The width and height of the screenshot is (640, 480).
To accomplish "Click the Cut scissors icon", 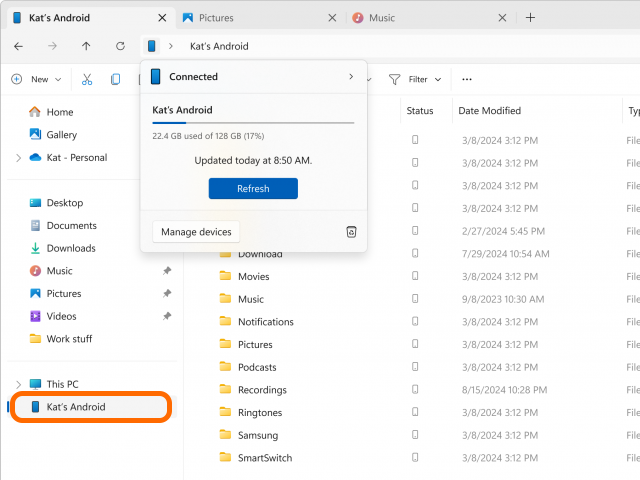I will click(x=87, y=79).
